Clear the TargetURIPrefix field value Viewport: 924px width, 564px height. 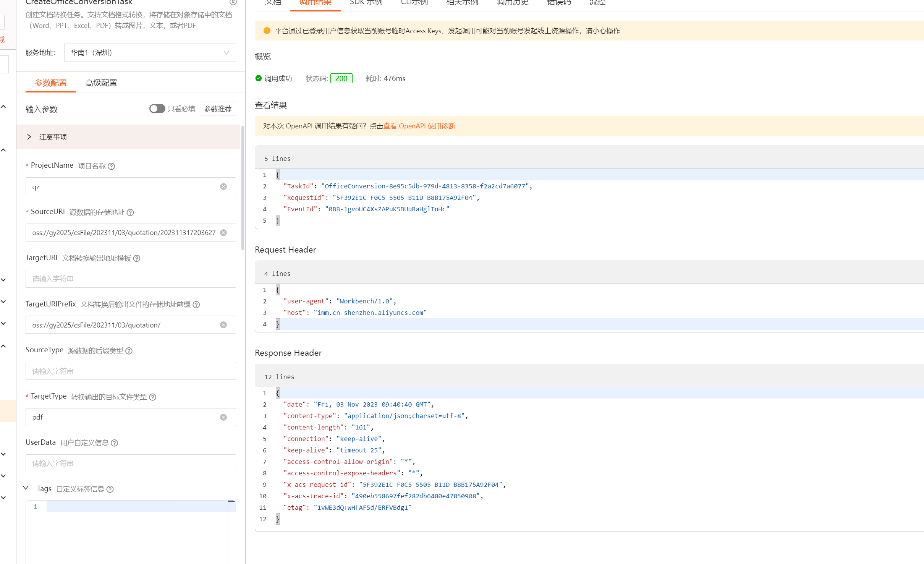click(x=223, y=325)
